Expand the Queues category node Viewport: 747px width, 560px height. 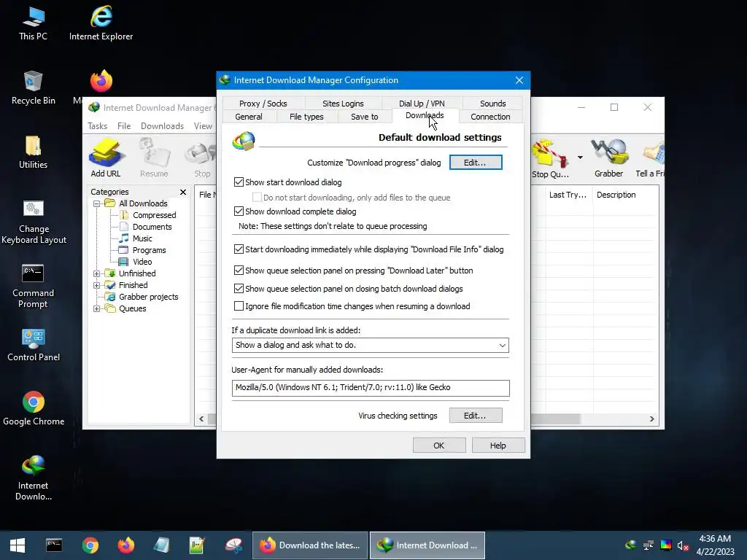pos(97,308)
